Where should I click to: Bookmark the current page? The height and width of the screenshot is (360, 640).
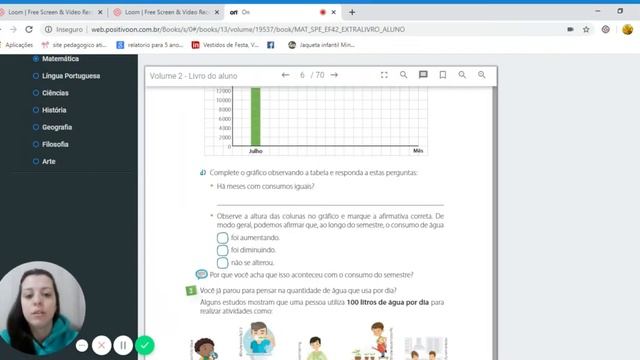(x=442, y=75)
